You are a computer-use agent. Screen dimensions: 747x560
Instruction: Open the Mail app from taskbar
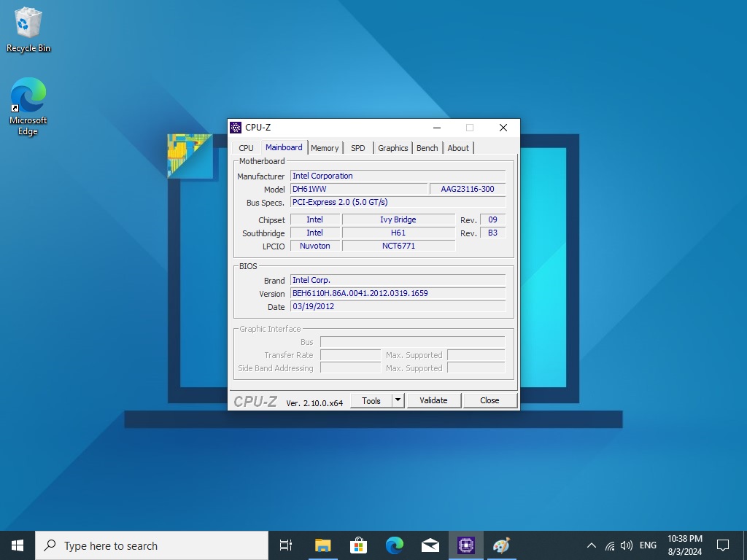pyautogui.click(x=430, y=545)
